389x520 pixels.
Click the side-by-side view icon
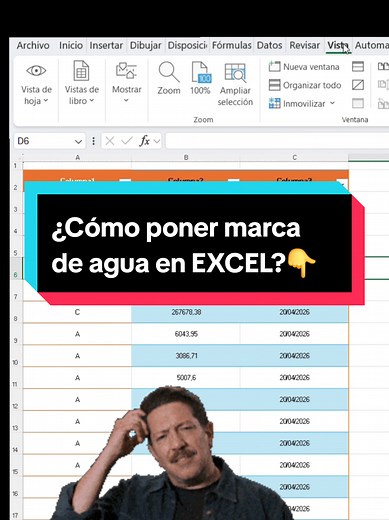click(383, 67)
